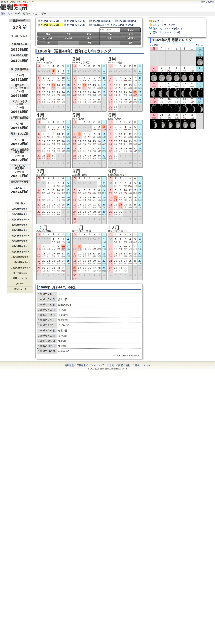
Task: Open 新聞・ニュース sidebar item
Action: point(20,278)
